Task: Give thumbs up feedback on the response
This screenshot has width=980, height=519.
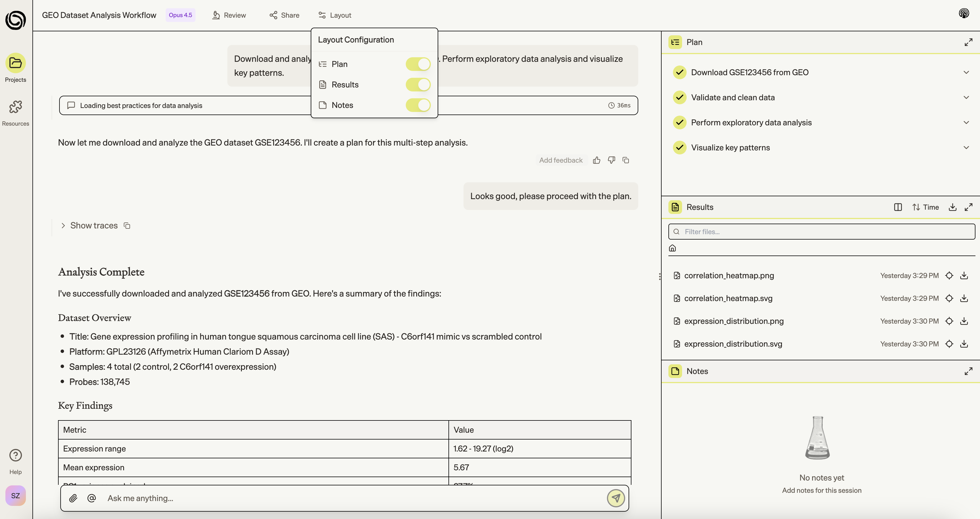Action: pyautogui.click(x=596, y=160)
